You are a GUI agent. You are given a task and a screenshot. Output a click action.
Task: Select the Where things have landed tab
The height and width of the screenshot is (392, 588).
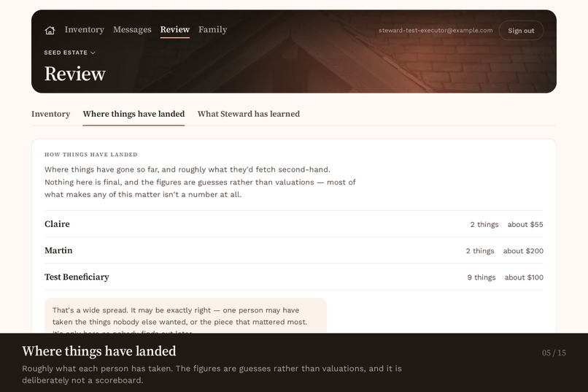(x=134, y=114)
